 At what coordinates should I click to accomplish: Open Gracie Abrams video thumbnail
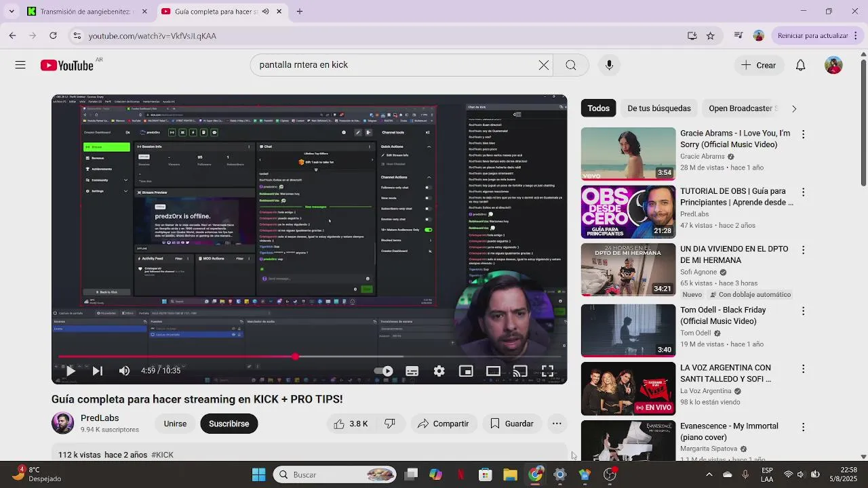tap(628, 154)
